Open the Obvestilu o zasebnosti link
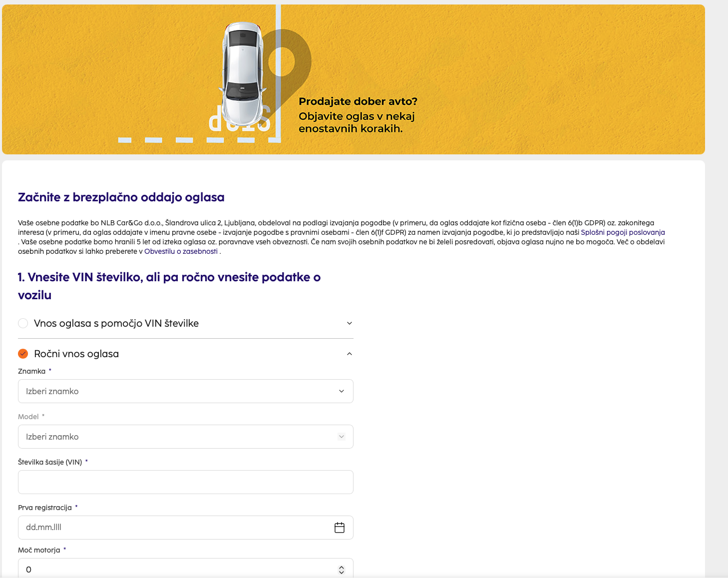The height and width of the screenshot is (578, 728). pyautogui.click(x=181, y=251)
